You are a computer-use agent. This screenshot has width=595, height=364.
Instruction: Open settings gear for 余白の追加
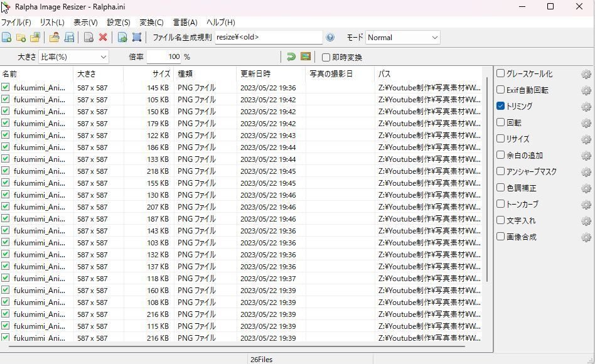coord(586,156)
